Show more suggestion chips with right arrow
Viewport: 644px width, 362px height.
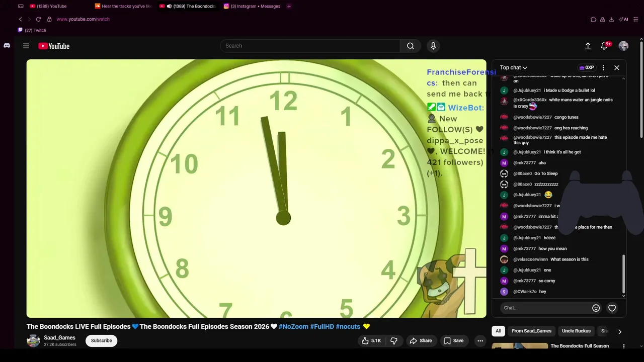pos(620,331)
